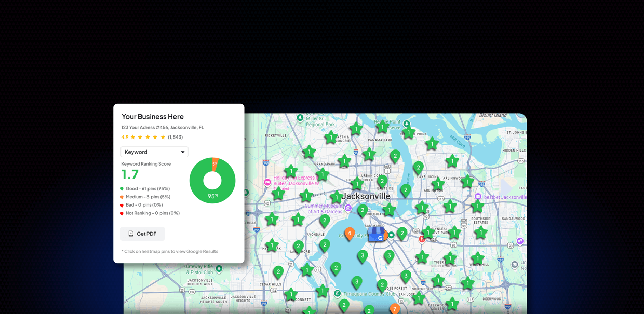The height and width of the screenshot is (314, 644).
Task: Select the Cummer Museum map marker
Action: point(348,208)
